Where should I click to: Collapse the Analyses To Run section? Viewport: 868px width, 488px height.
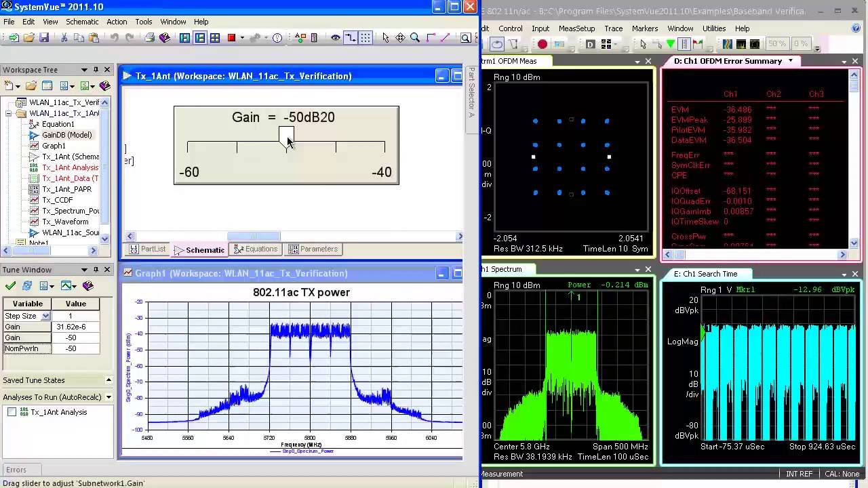pos(108,397)
